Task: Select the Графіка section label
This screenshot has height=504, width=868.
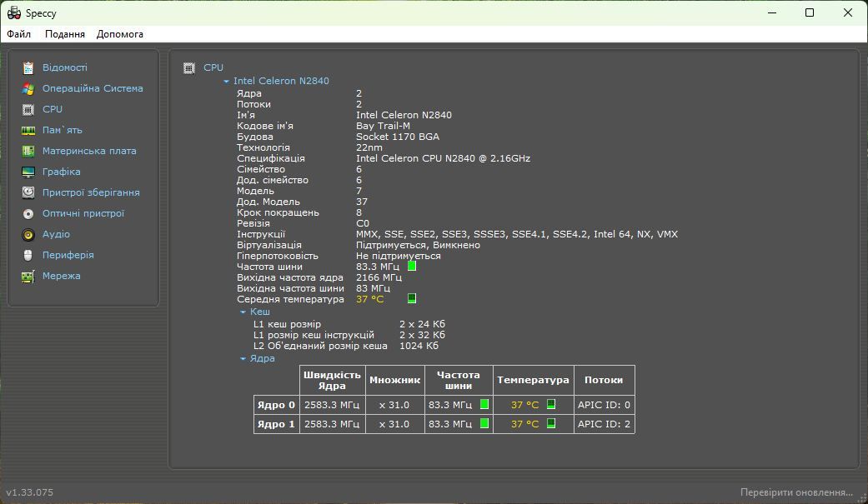Action: pos(62,172)
